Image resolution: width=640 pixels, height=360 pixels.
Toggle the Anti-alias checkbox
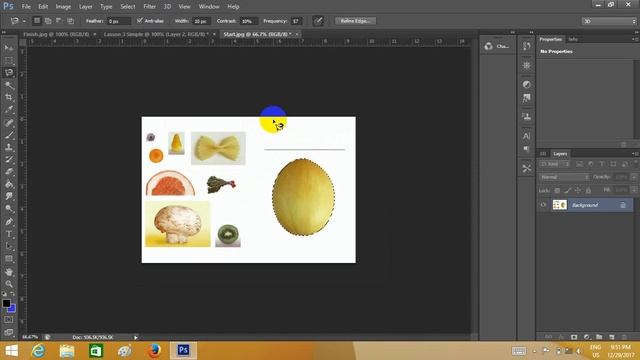(x=140, y=20)
